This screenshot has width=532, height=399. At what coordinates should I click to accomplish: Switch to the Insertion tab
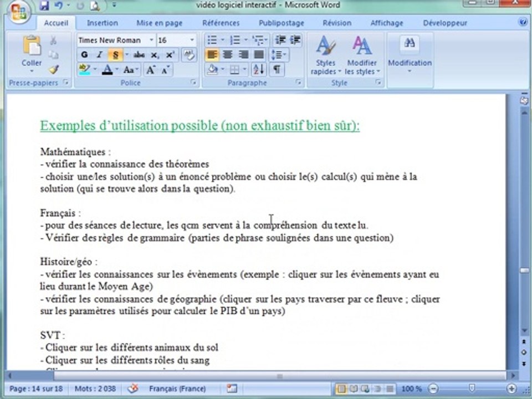[x=102, y=23]
